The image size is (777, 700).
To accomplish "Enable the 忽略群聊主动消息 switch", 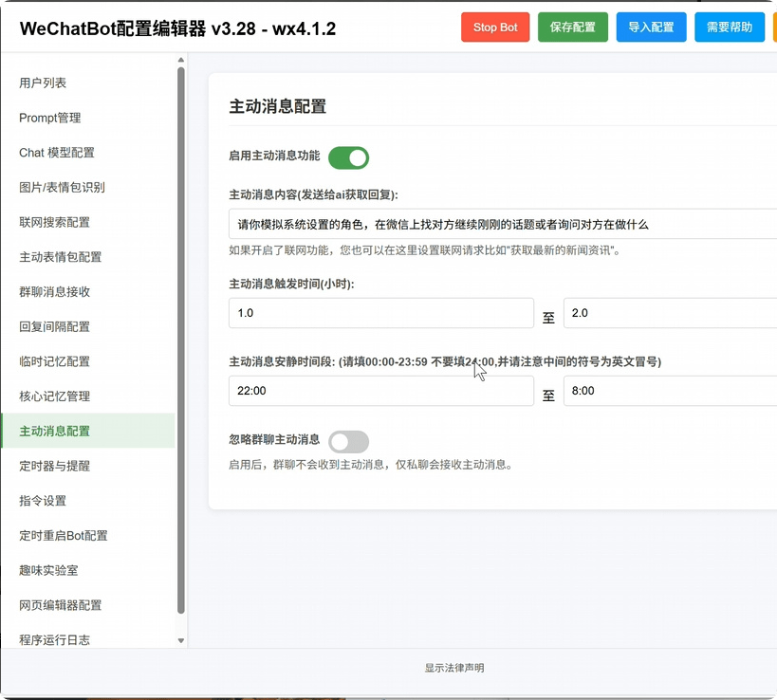I will pos(348,442).
